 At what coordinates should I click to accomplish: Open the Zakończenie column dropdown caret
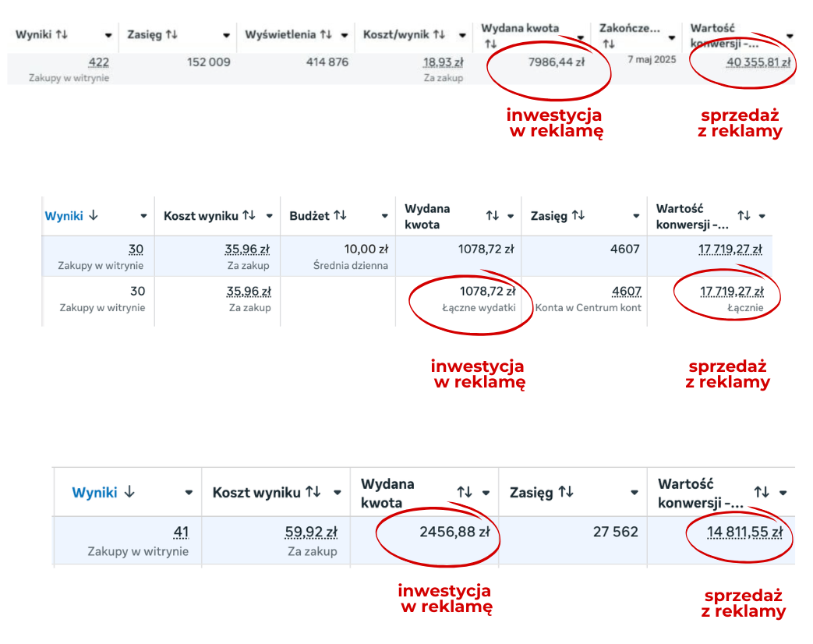[672, 37]
